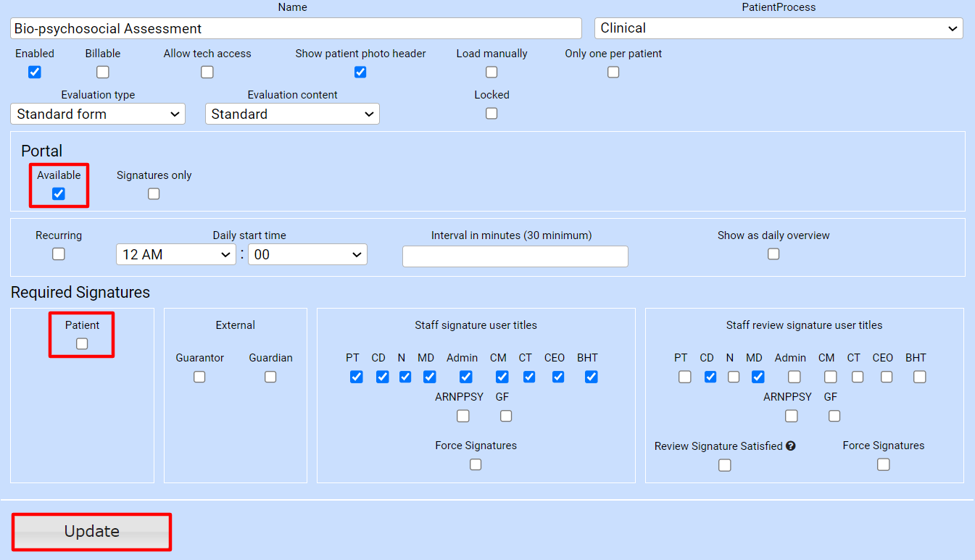Check the Patient required signature box
975x560 pixels.
(82, 343)
